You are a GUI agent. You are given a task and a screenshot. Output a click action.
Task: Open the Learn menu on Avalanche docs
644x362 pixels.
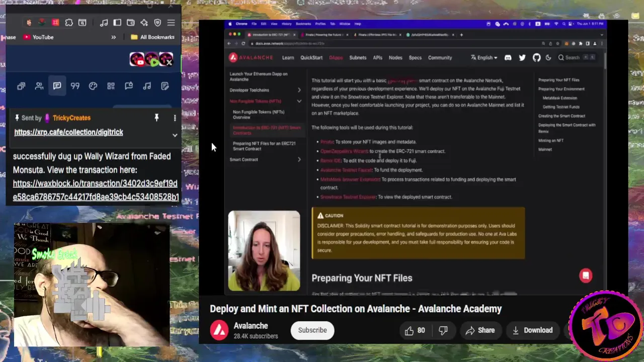[x=288, y=58]
